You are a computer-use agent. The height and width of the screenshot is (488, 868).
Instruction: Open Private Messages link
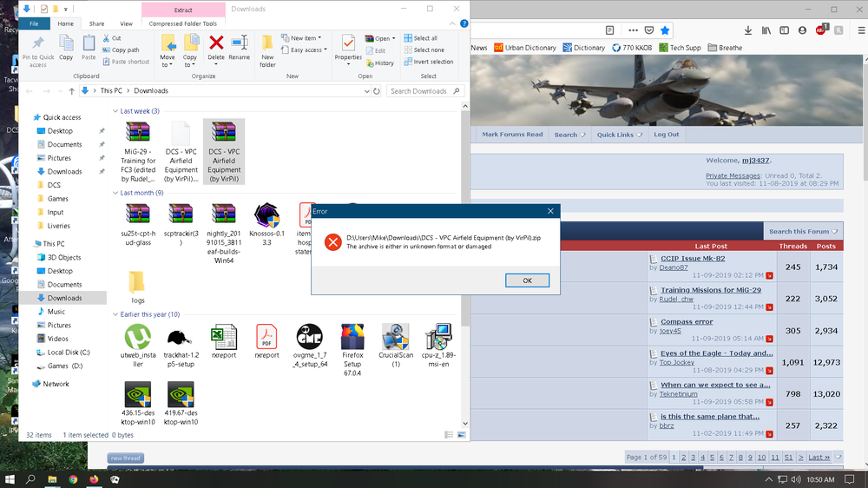733,175
